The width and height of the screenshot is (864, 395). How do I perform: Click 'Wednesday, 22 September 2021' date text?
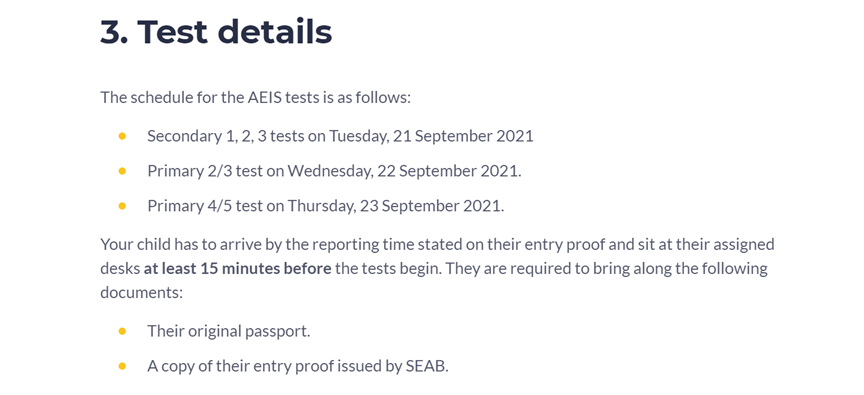point(404,171)
